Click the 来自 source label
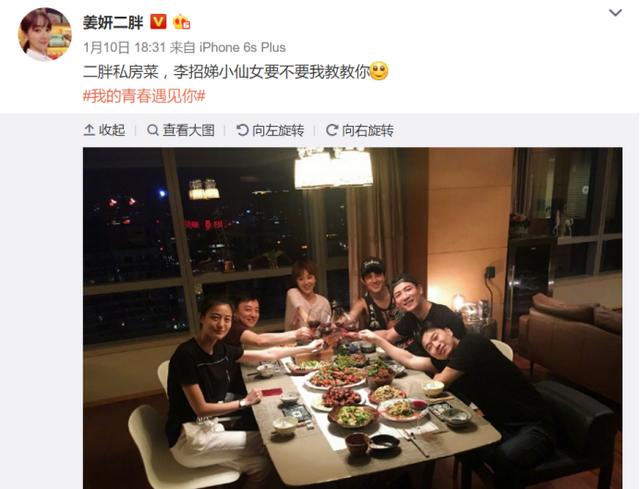 [182, 47]
